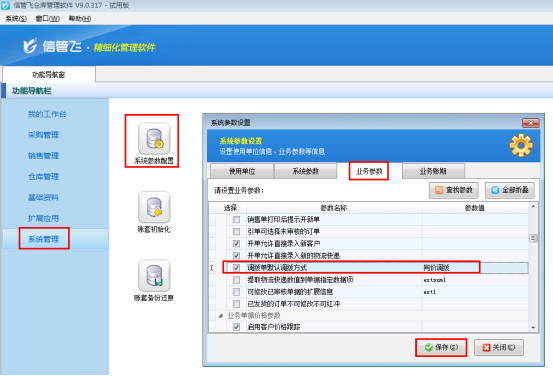Click the 查找参数 search button
Viewport: 553px width, 376px height.
coord(454,190)
